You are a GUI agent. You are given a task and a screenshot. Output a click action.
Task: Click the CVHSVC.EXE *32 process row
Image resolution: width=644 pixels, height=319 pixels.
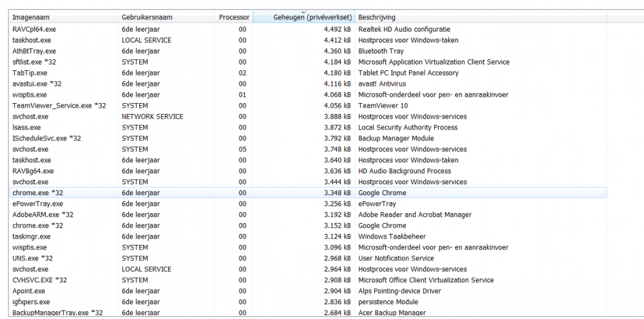[x=39, y=280]
